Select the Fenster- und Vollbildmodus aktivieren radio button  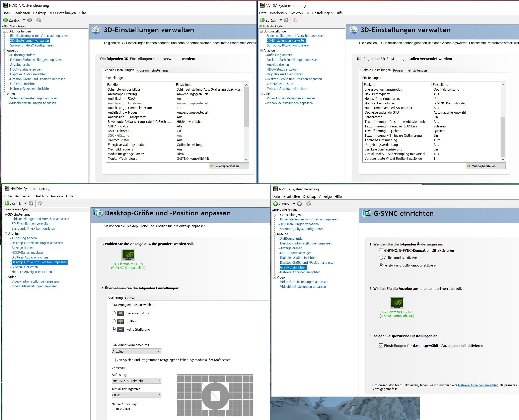tap(381, 265)
